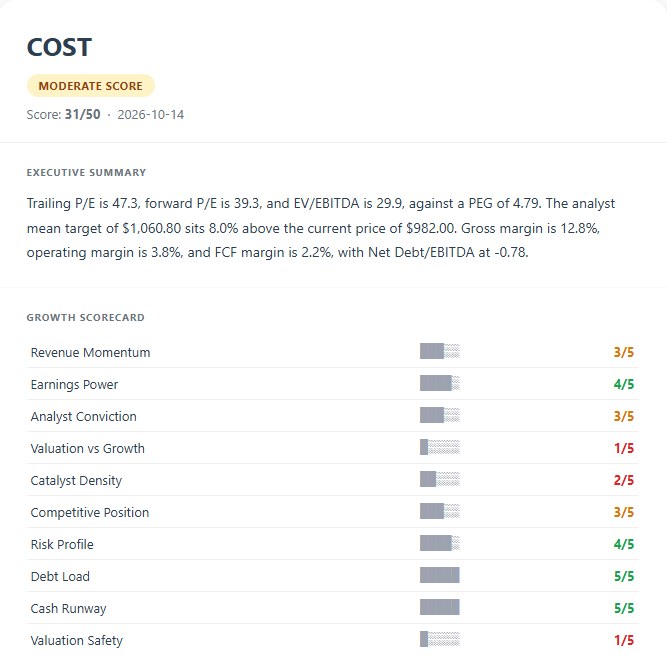Click the Valuation vs Growth bar
Screen dimensions: 667x666
440,447
